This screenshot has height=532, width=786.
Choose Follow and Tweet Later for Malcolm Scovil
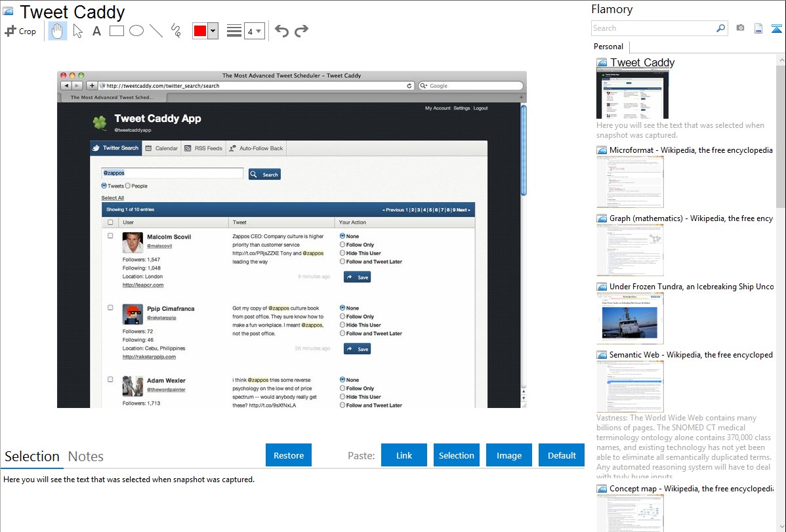pos(342,261)
